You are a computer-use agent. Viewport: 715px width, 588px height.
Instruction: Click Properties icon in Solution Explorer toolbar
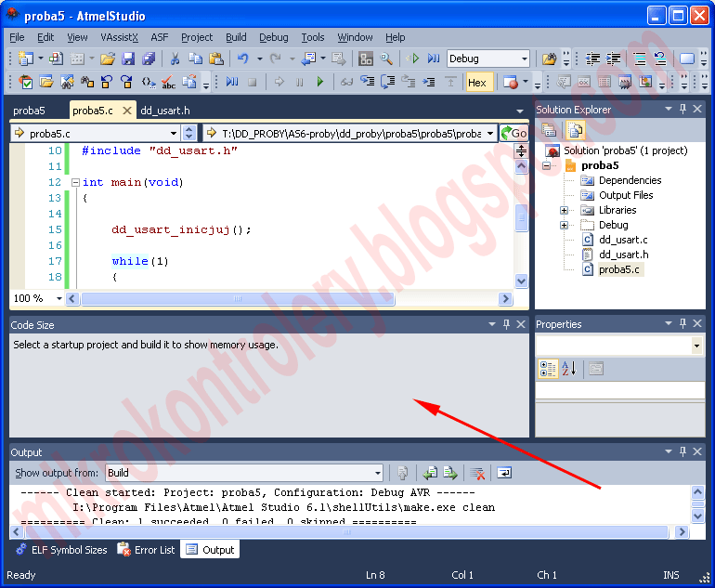(x=549, y=131)
